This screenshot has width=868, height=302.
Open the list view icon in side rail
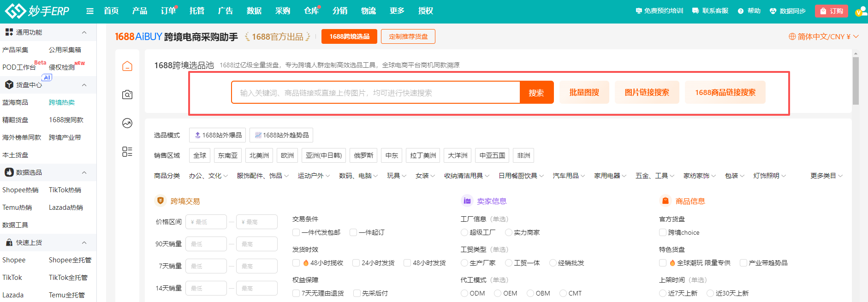pyautogui.click(x=127, y=152)
